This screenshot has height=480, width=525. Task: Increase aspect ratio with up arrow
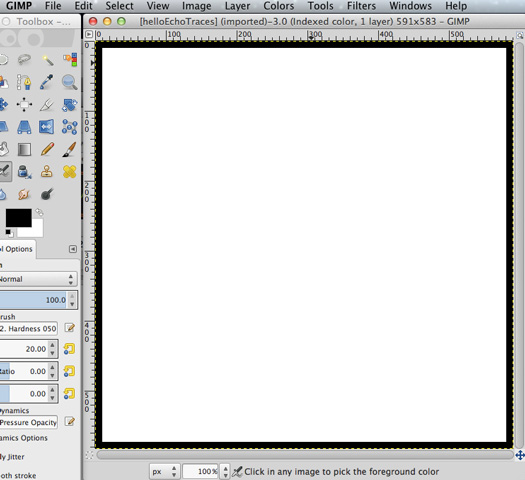pos(53,367)
